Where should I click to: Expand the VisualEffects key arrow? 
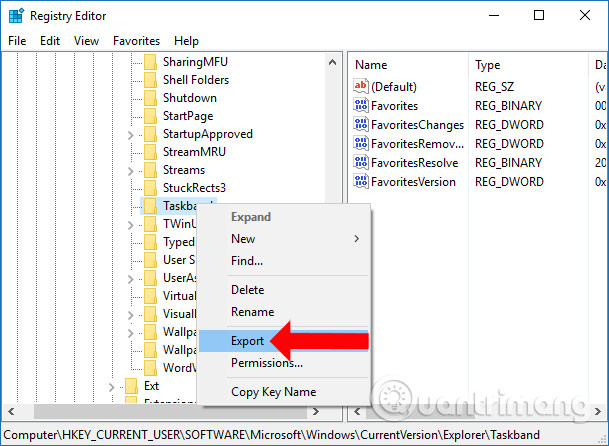click(x=130, y=315)
